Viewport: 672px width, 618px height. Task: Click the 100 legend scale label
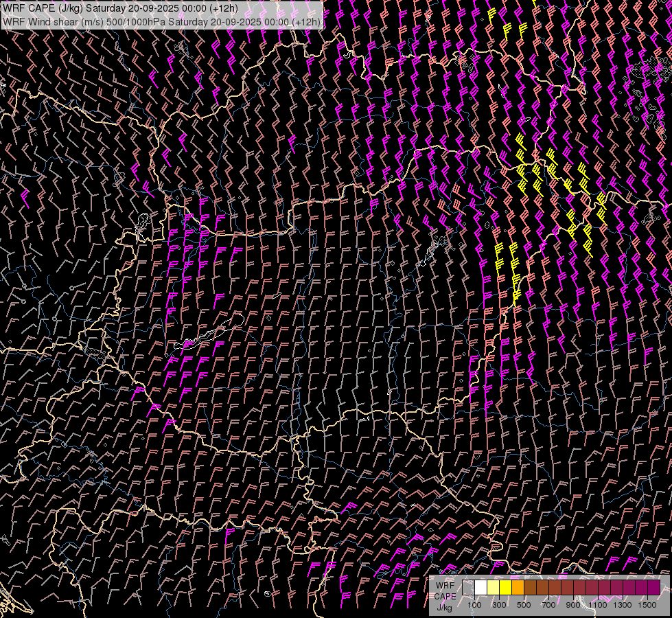(x=474, y=605)
